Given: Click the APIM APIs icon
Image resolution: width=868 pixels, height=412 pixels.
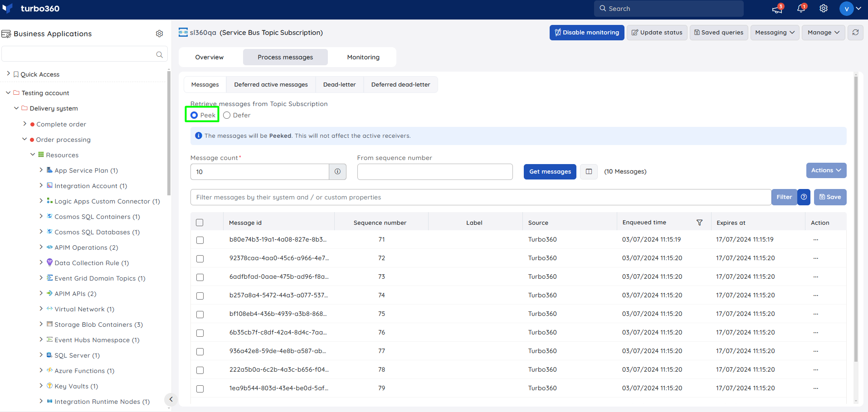Looking at the screenshot, I should 50,293.
